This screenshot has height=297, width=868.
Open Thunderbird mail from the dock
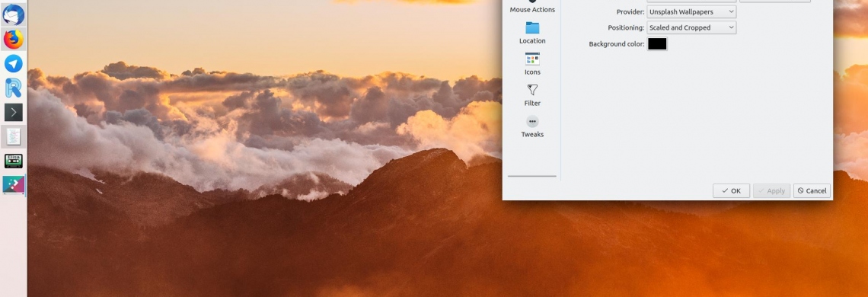point(13,15)
